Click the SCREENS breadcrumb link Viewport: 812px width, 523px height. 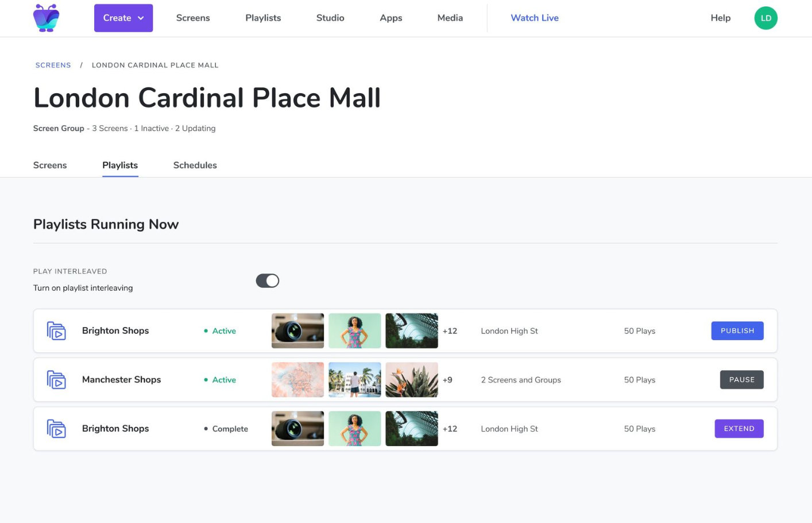tap(53, 65)
